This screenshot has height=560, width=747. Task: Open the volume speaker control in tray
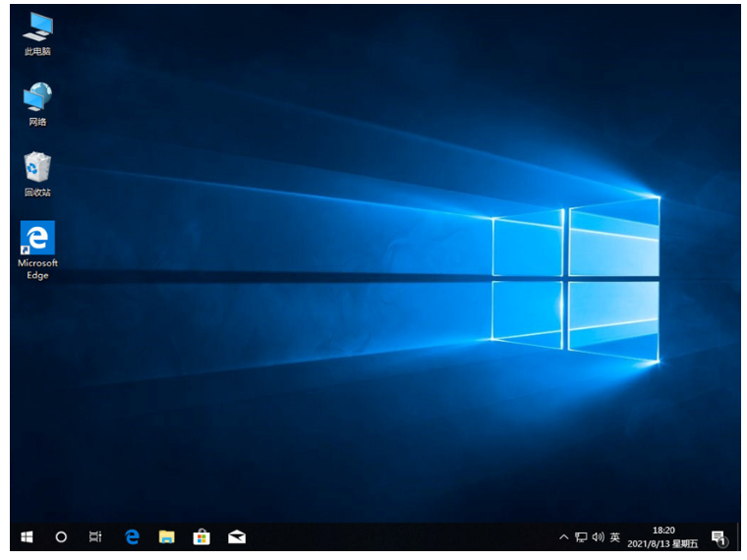coord(598,537)
